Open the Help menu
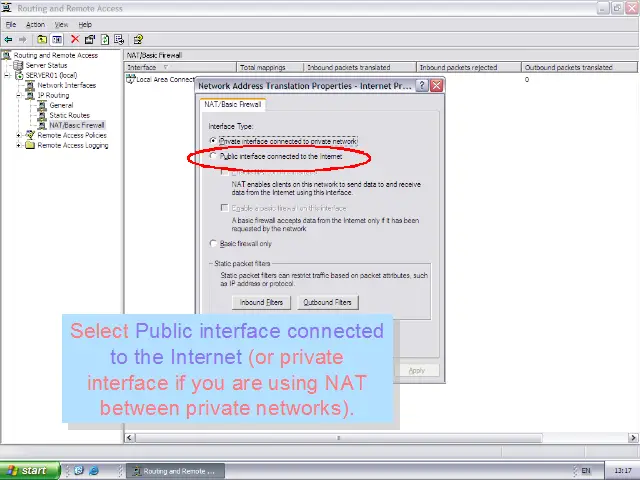The width and height of the screenshot is (640, 480). pos(85,24)
